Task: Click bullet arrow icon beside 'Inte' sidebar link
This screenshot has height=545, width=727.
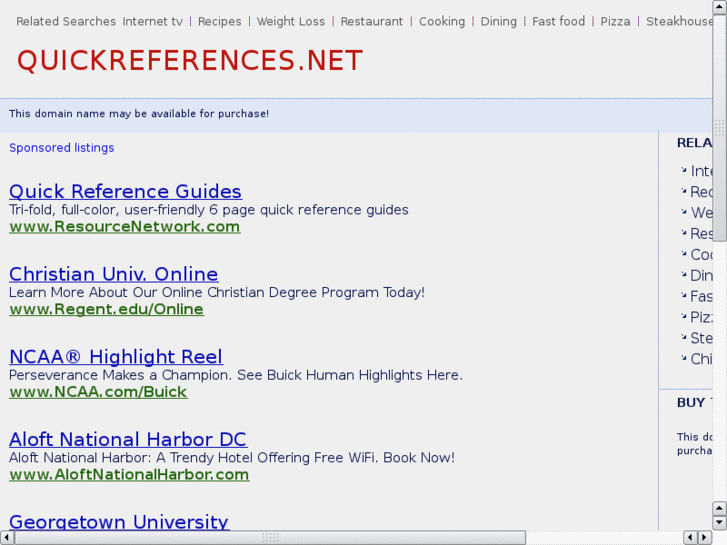Action: tap(683, 170)
